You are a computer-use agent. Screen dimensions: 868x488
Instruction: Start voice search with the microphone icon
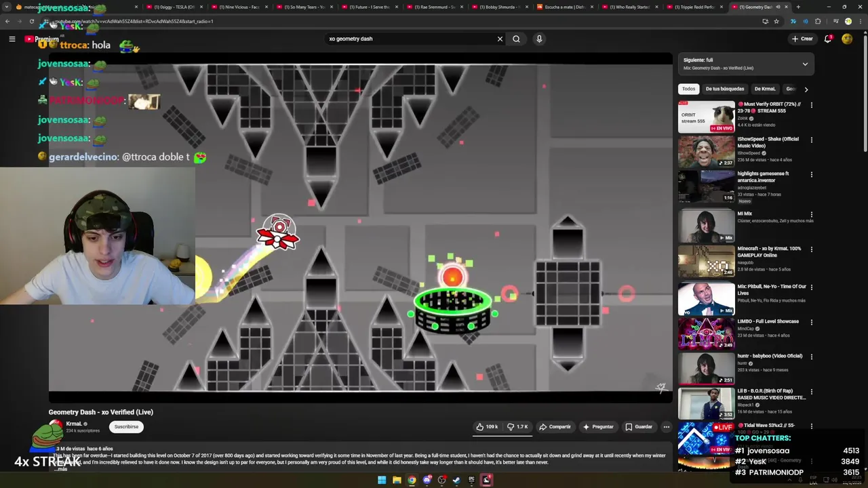(539, 39)
